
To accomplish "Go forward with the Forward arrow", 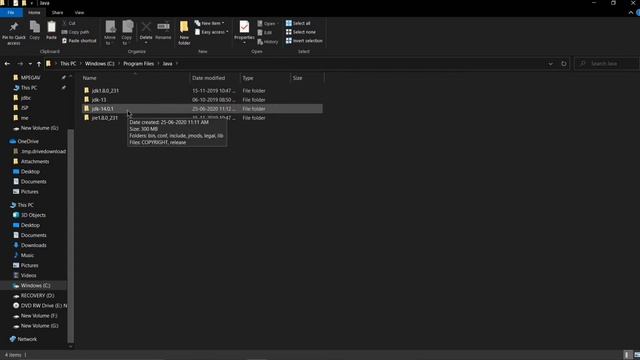I will click(x=20, y=64).
